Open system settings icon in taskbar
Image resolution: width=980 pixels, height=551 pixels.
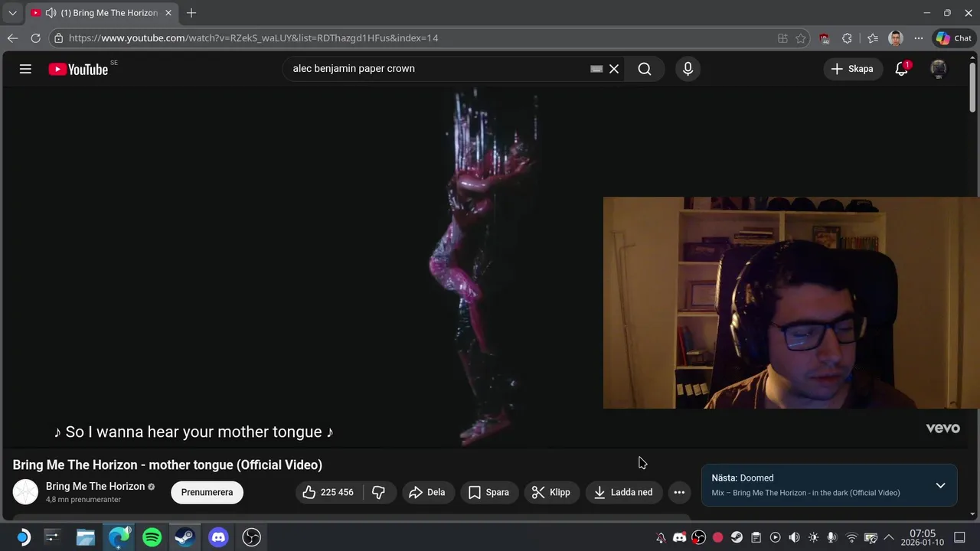[52, 537]
